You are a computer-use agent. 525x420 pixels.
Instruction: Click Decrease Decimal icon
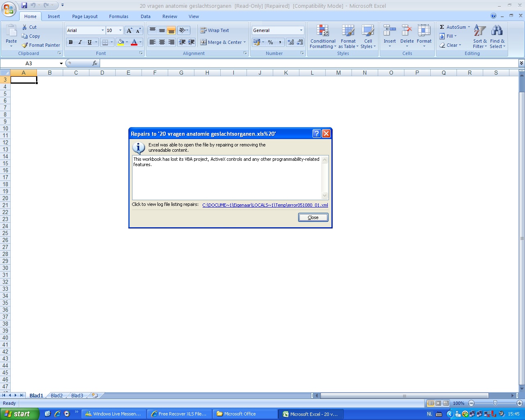[300, 42]
